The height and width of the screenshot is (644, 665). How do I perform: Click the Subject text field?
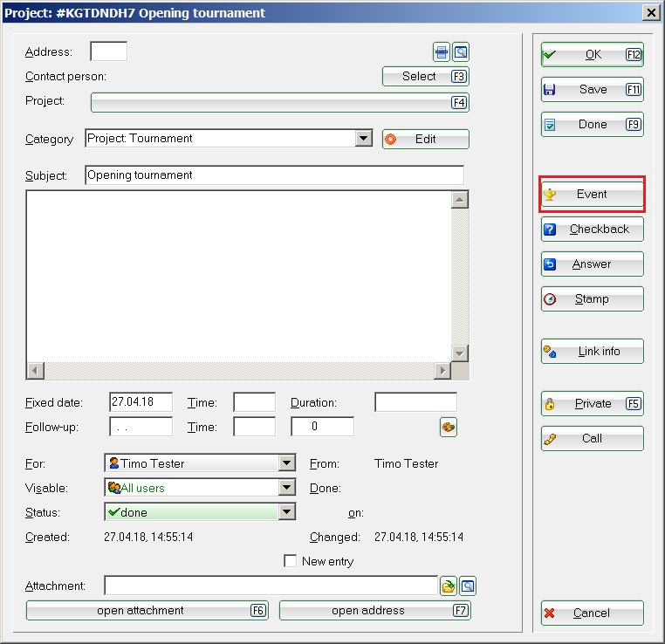(x=274, y=175)
